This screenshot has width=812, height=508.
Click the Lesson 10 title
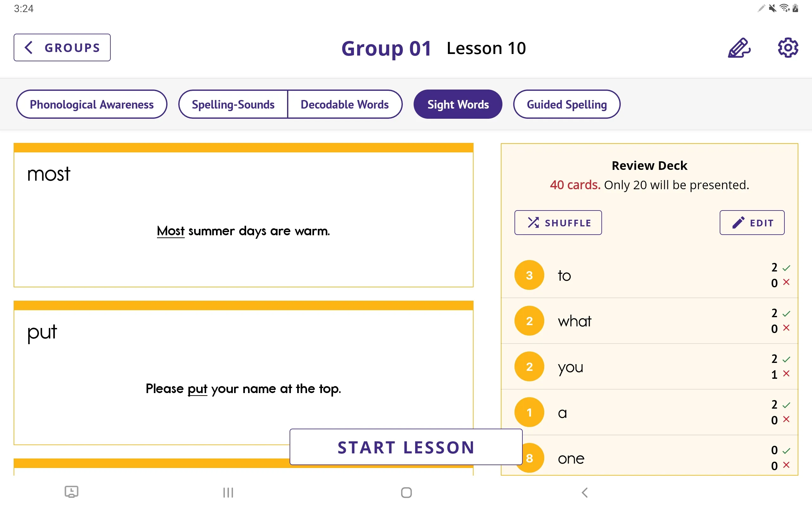(486, 48)
